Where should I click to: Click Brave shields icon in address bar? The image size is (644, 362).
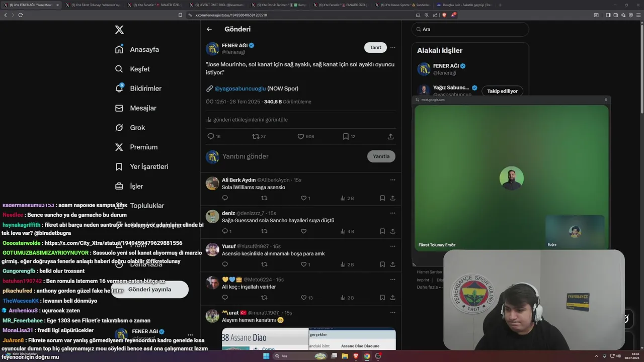[x=444, y=15]
